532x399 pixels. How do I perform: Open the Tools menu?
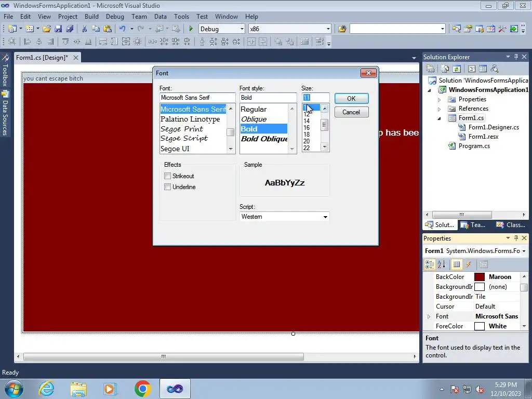pos(181,16)
